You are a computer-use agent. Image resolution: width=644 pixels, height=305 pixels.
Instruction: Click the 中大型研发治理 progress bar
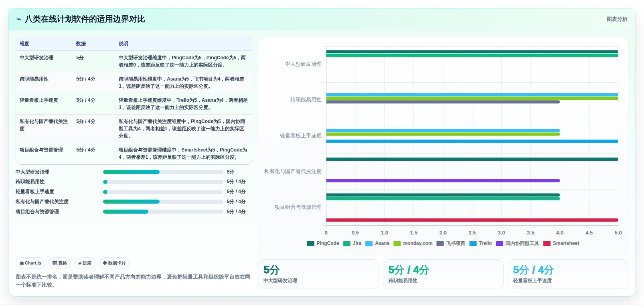(x=163, y=172)
